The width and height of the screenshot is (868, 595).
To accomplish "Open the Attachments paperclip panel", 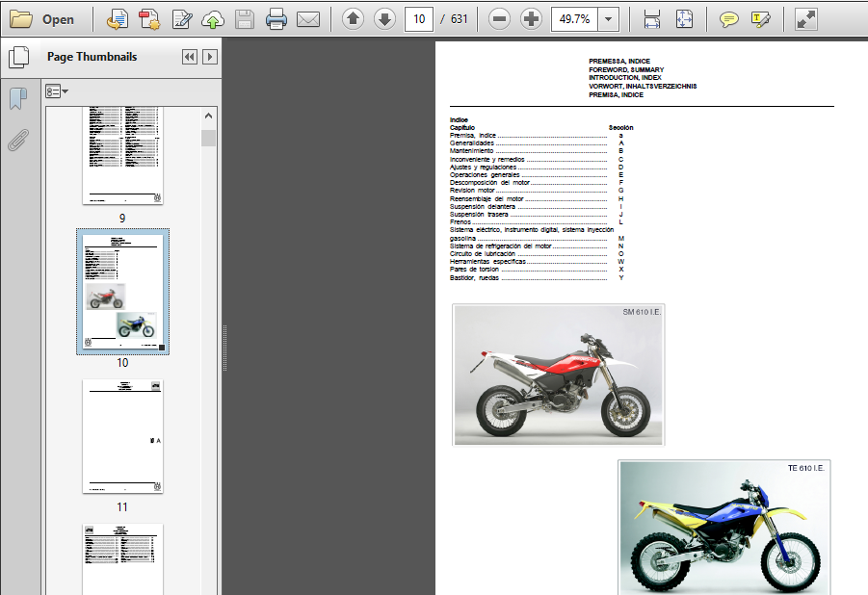I will (18, 140).
